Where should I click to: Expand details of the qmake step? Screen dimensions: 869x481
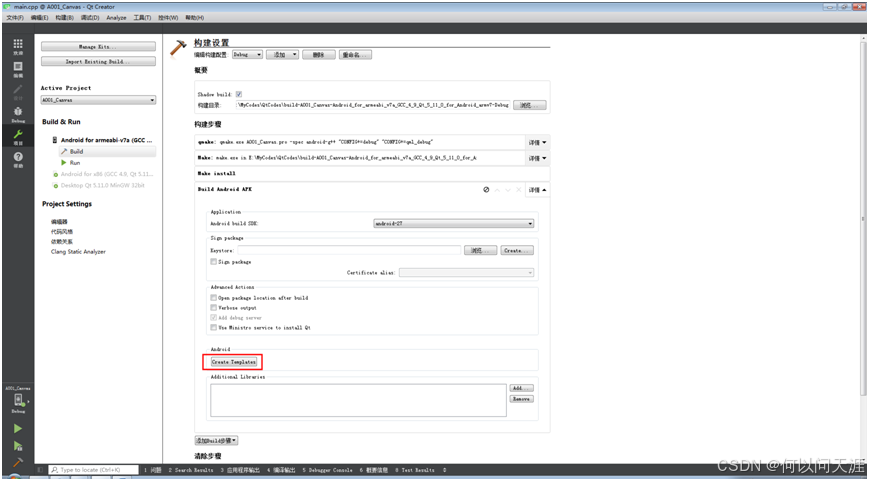pyautogui.click(x=538, y=142)
